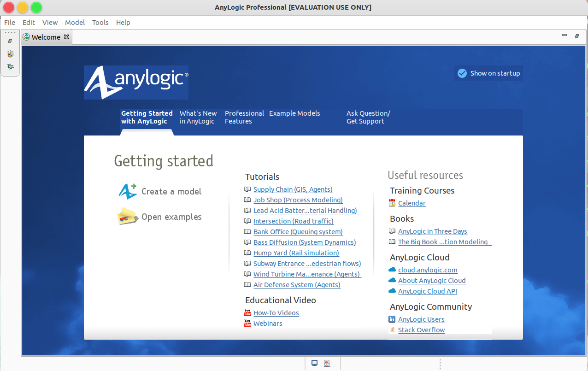Image resolution: width=588 pixels, height=371 pixels.
Task: Click Open examples
Action: [x=172, y=216]
